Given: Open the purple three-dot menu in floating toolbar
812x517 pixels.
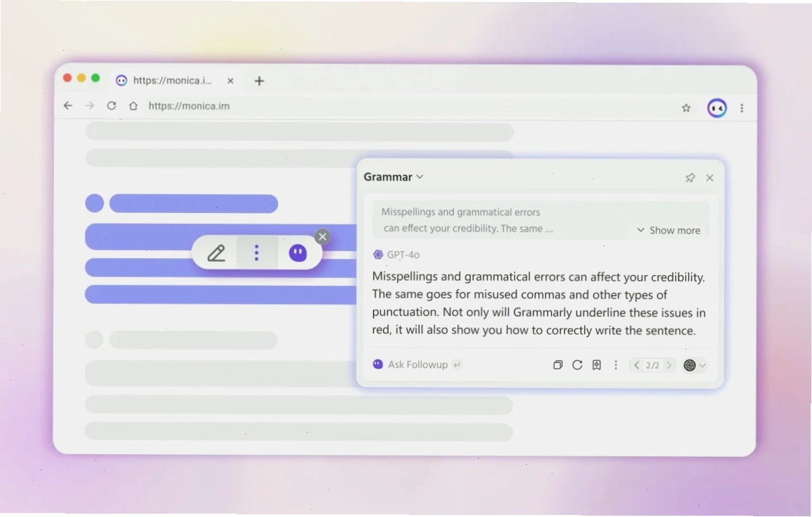Looking at the screenshot, I should point(256,253).
